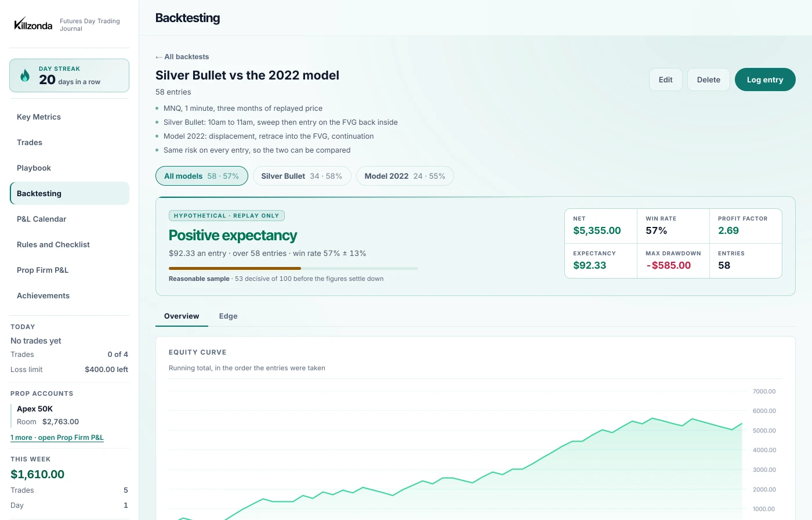The width and height of the screenshot is (812, 520).
Task: Click the Edit button
Action: pyautogui.click(x=666, y=80)
